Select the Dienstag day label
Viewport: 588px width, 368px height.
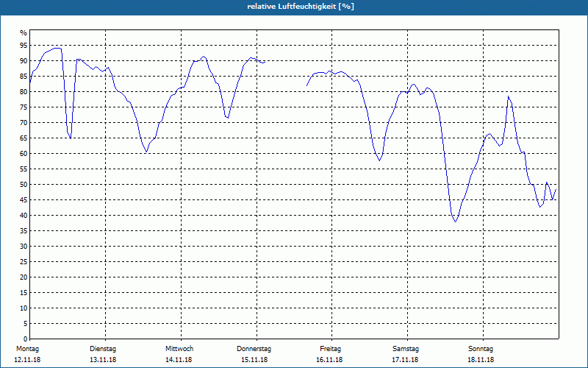click(x=103, y=349)
